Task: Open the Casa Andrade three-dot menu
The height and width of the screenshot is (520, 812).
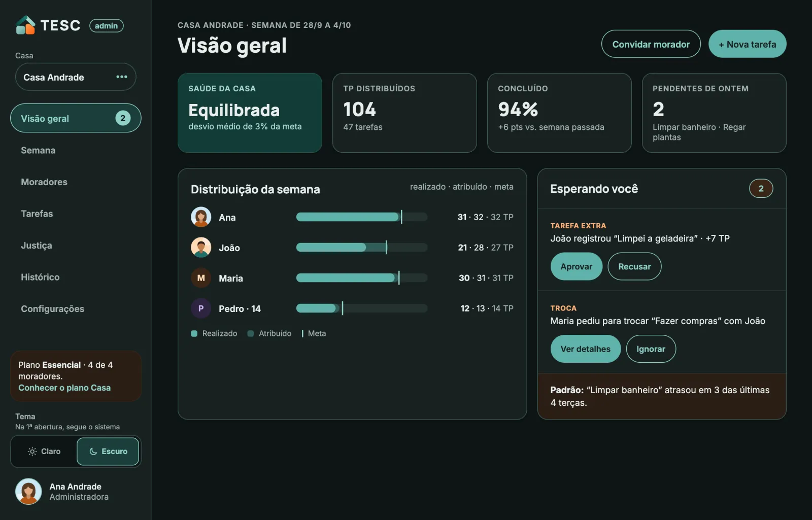Action: click(122, 77)
